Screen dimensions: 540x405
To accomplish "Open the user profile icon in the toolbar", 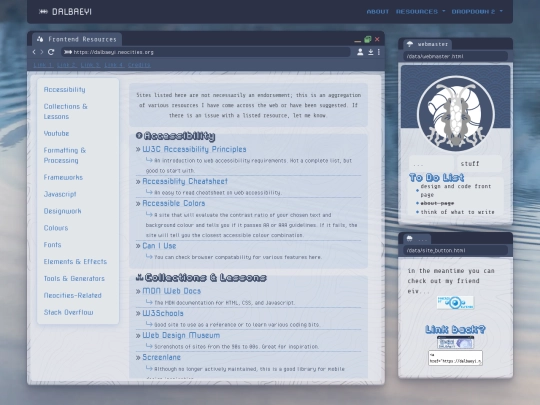I will (360, 52).
